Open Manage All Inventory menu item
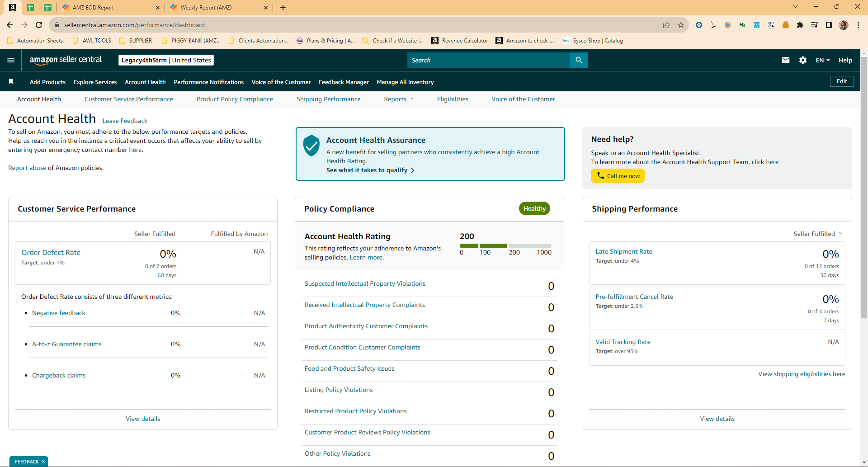This screenshot has width=868, height=467. click(x=406, y=82)
